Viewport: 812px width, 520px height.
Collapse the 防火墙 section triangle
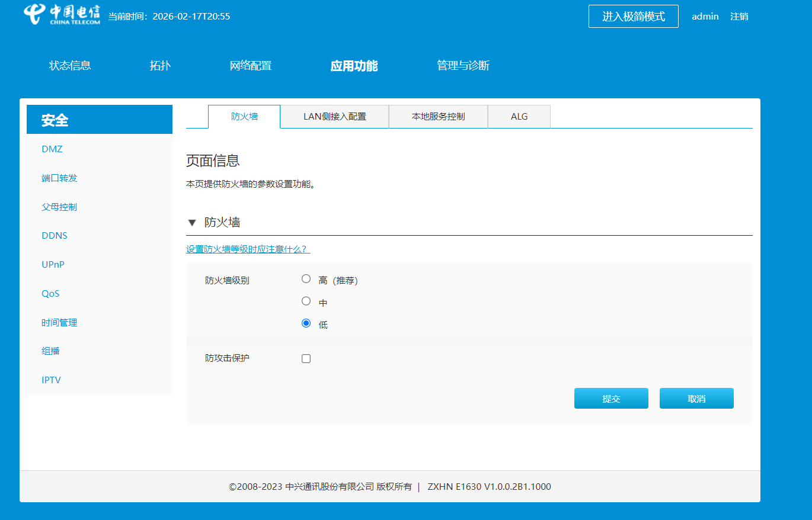191,223
